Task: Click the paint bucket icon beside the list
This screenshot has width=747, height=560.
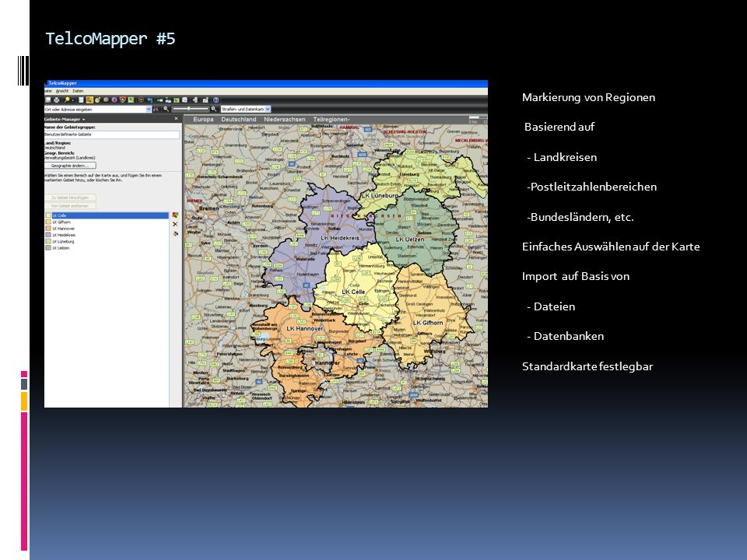Action: click(x=175, y=234)
